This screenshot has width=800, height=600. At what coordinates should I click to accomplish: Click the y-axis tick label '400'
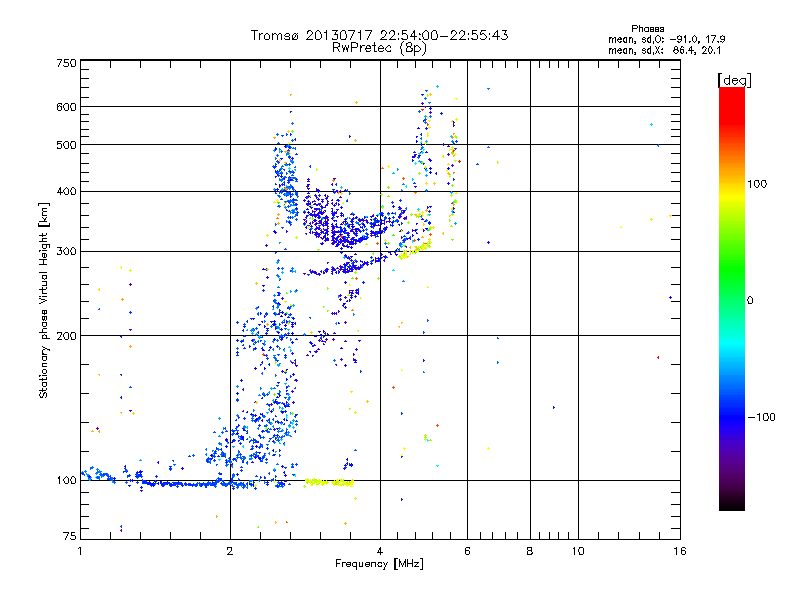66,191
